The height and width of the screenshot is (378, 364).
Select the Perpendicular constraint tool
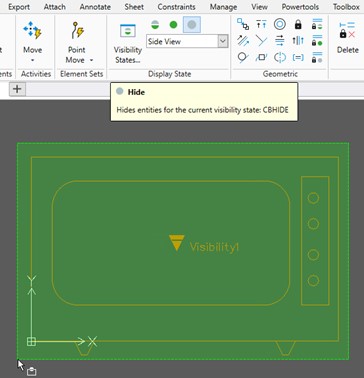click(261, 41)
